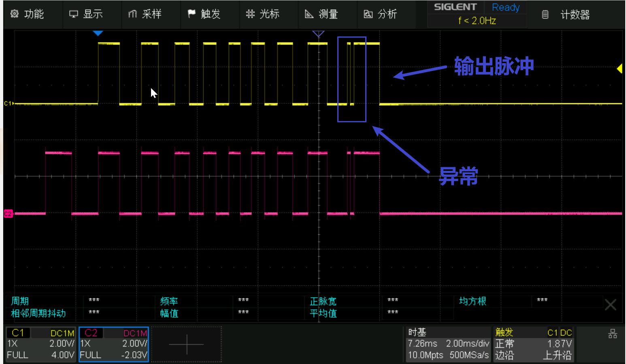Click the analysis icon beside 分析

coord(368,14)
